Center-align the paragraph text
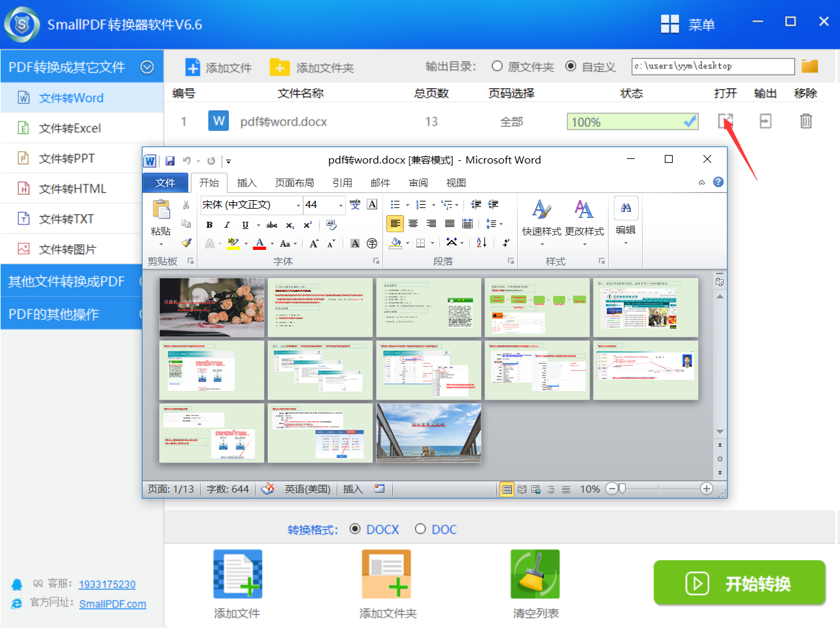This screenshot has height=628, width=840. pyautogui.click(x=413, y=224)
